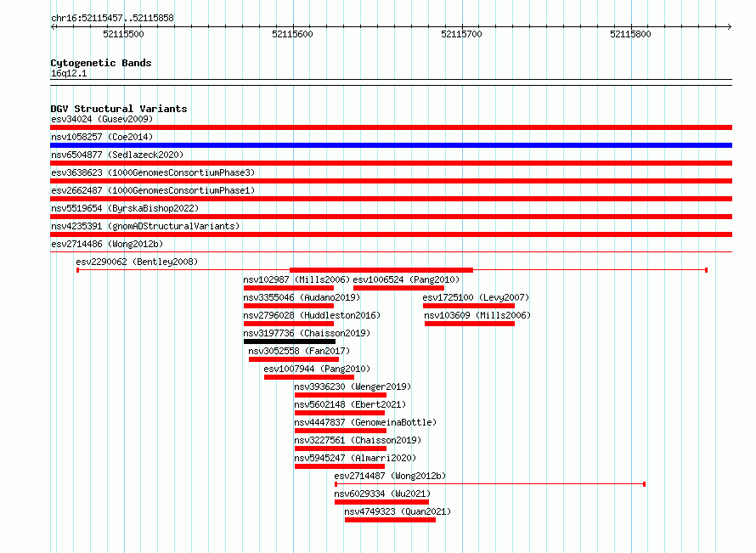
Task: Open nsv4235391 (gnomADStructuralVariants) label
Action: click(145, 226)
